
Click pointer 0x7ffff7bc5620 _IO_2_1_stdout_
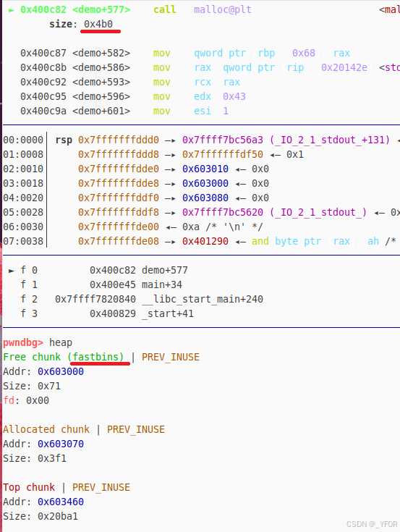[x=275, y=212]
